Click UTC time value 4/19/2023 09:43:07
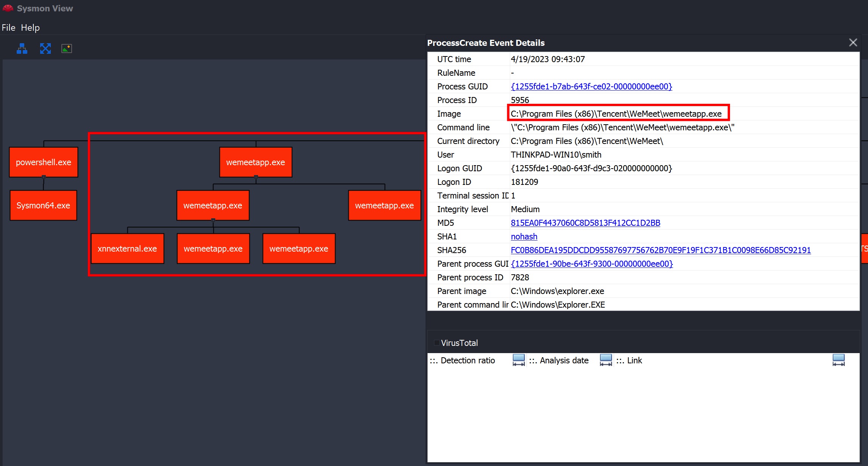The height and width of the screenshot is (466, 868). 548,59
